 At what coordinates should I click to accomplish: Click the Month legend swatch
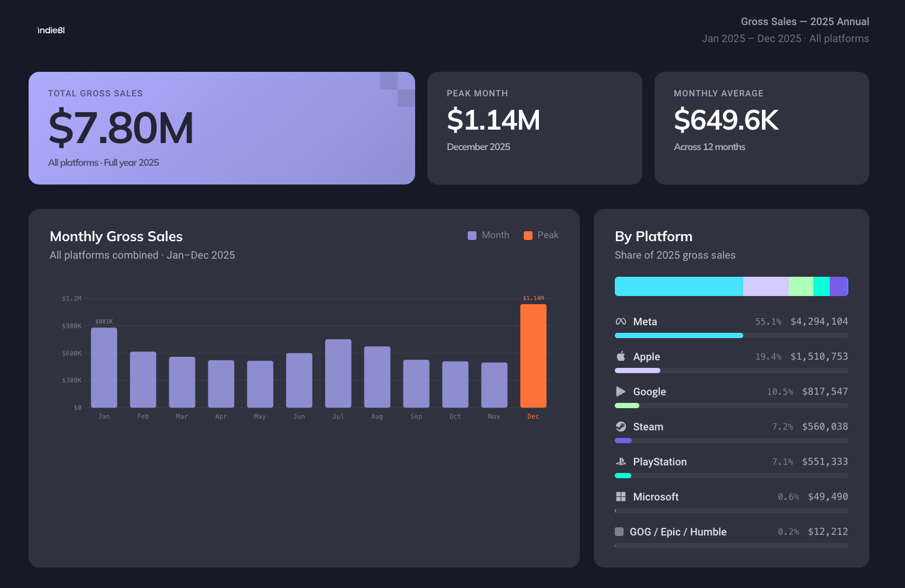(x=472, y=235)
